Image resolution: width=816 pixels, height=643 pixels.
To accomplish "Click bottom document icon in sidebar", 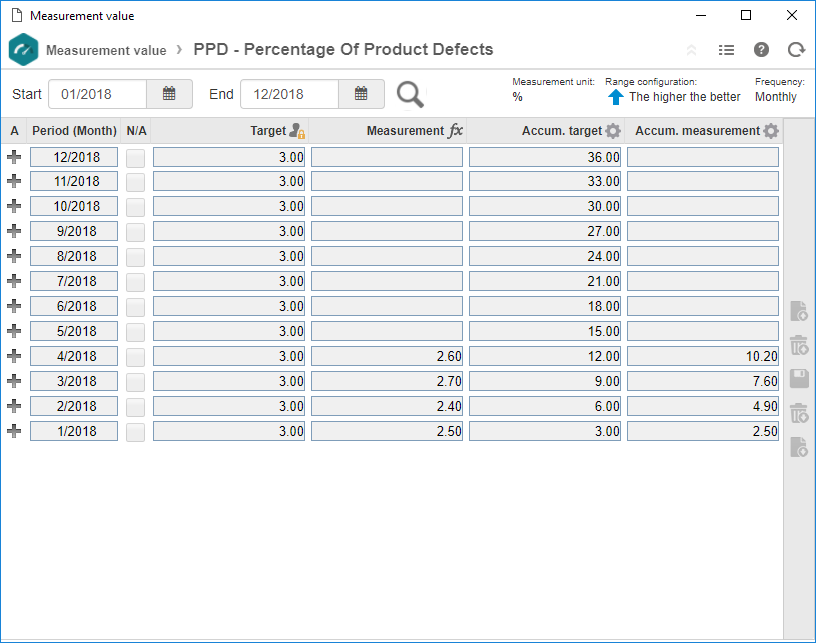I will coord(799,447).
